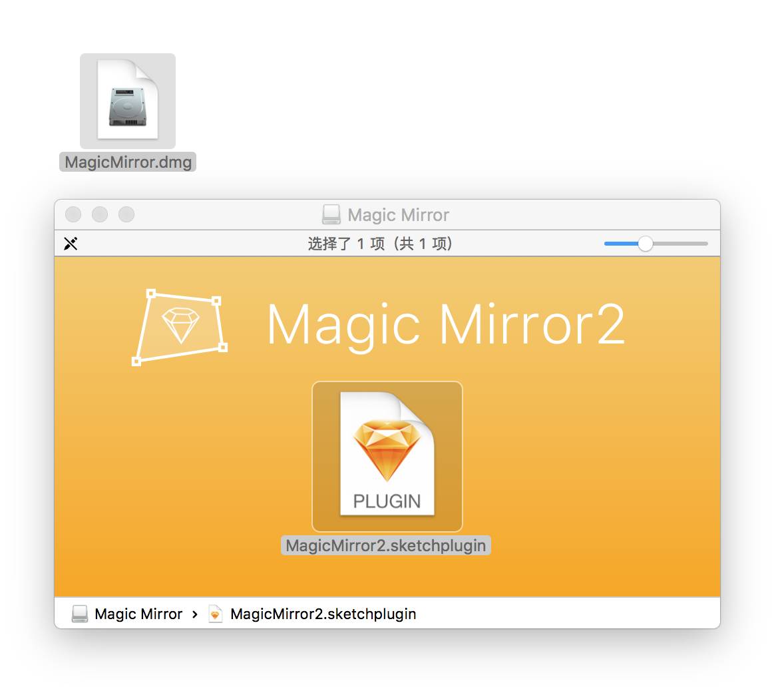Click the Magic Mirror volume in path bar
Screen dimensions: 784x691
tap(127, 614)
